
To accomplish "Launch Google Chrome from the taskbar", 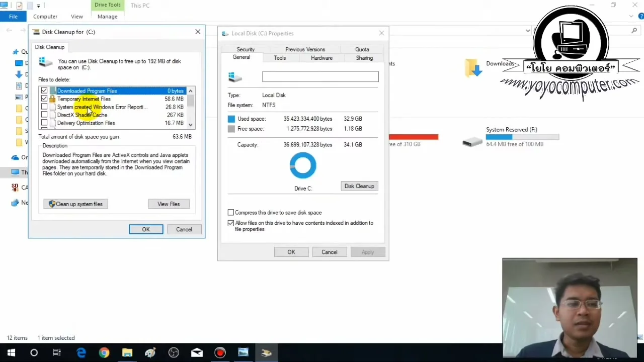I will point(104,352).
